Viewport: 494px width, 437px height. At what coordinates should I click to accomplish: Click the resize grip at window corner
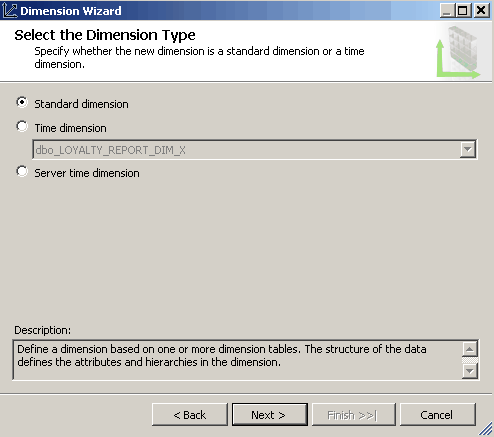tap(486, 429)
